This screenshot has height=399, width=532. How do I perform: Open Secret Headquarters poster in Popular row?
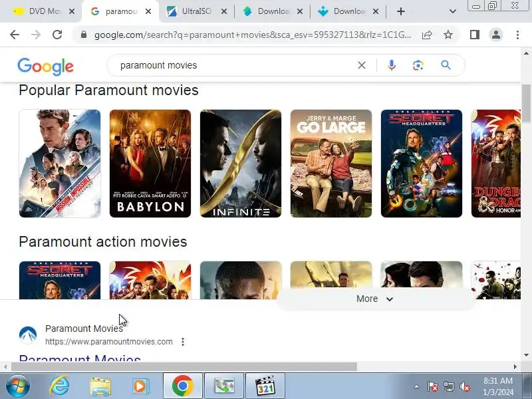click(x=422, y=164)
